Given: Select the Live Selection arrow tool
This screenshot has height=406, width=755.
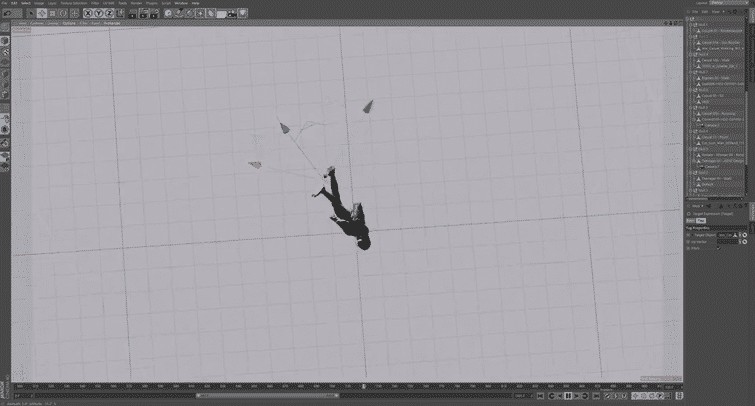Looking at the screenshot, I should 31,13.
